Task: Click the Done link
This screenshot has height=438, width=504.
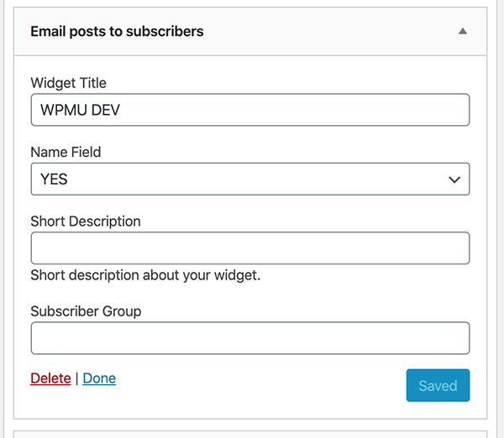Action: 99,378
